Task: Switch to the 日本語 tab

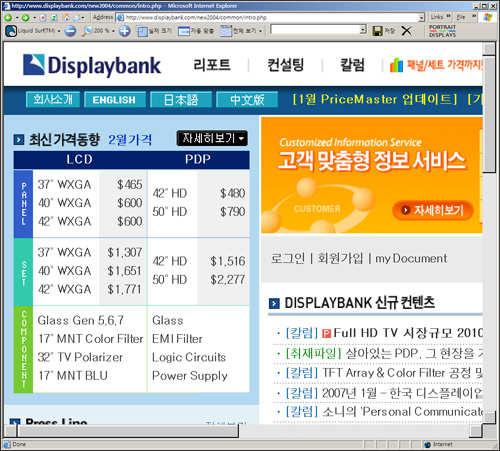Action: point(181,99)
